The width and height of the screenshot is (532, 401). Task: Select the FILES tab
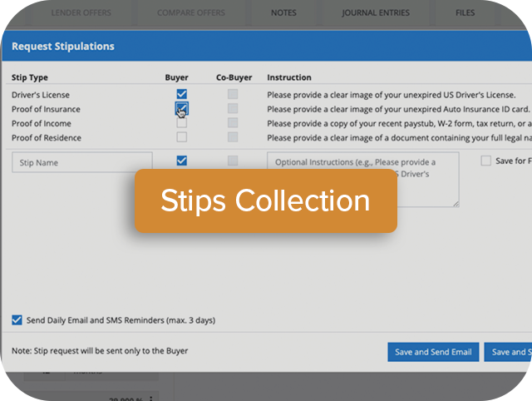[x=465, y=12]
